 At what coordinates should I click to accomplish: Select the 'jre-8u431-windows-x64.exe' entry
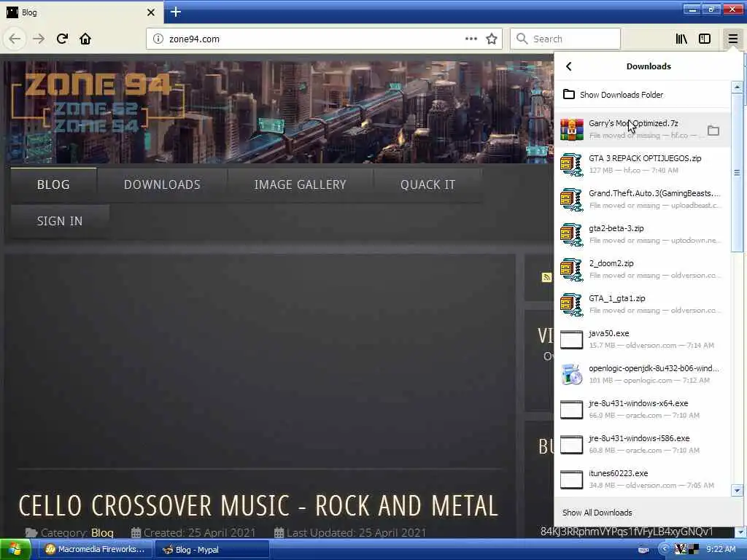point(642,410)
